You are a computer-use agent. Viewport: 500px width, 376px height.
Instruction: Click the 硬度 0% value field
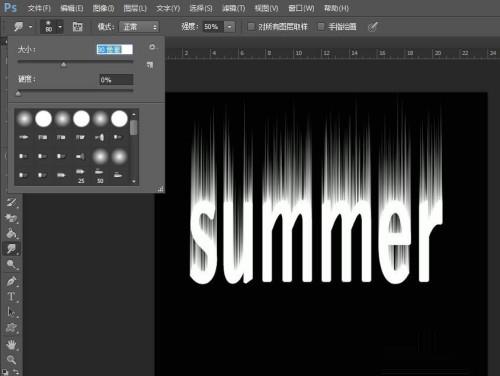coord(116,80)
